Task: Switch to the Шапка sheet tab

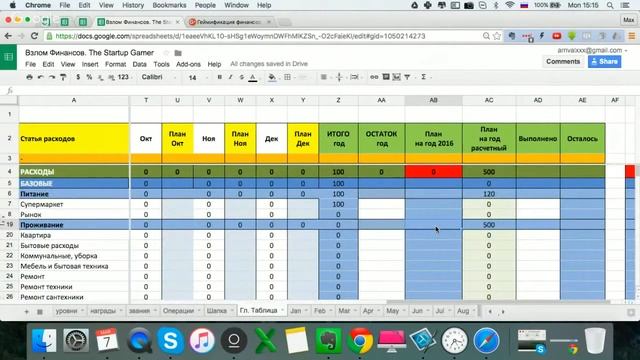Action: 217,311
